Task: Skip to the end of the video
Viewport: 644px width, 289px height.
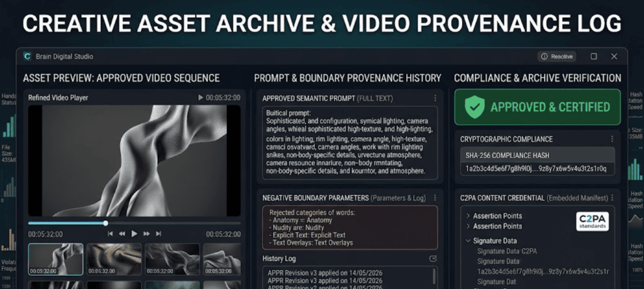Action: click(x=158, y=234)
